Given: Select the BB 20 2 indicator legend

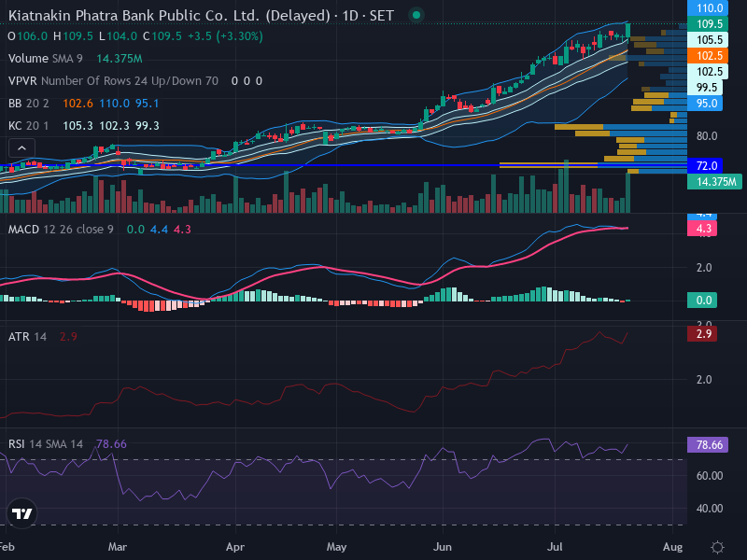Looking at the screenshot, I should [29, 104].
